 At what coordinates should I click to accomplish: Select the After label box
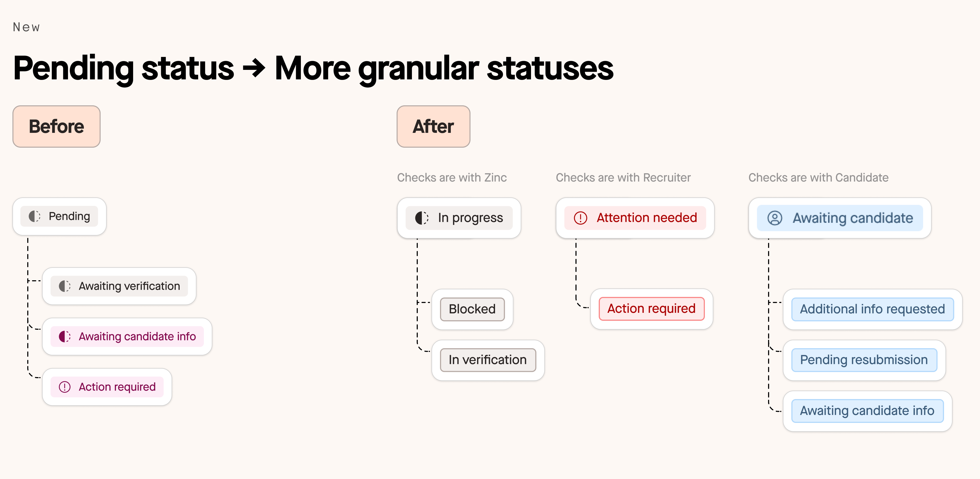click(433, 126)
